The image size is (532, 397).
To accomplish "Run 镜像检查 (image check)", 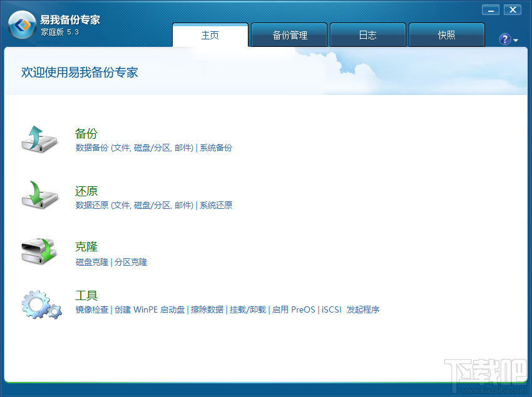I will [x=91, y=309].
